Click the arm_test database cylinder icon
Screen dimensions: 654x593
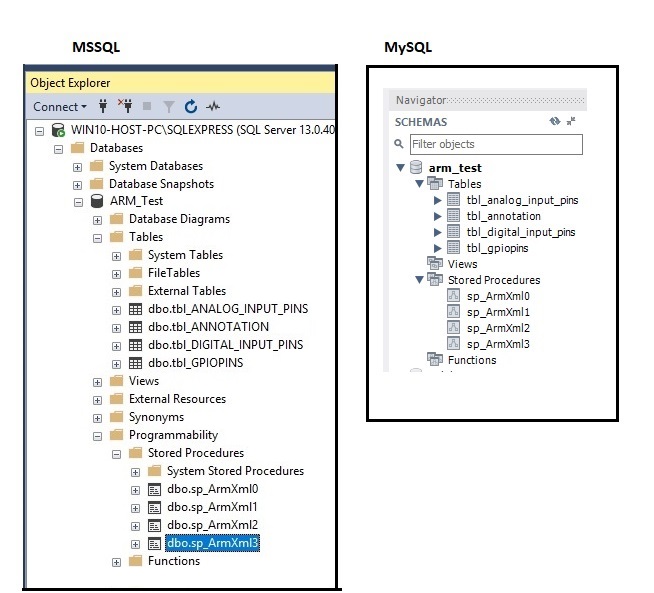click(x=417, y=168)
